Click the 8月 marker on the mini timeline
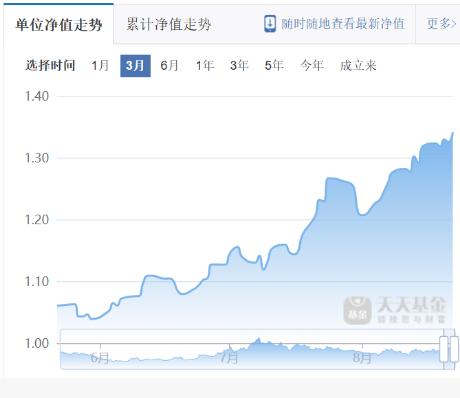Screen dimensions: 460x398 (362, 358)
